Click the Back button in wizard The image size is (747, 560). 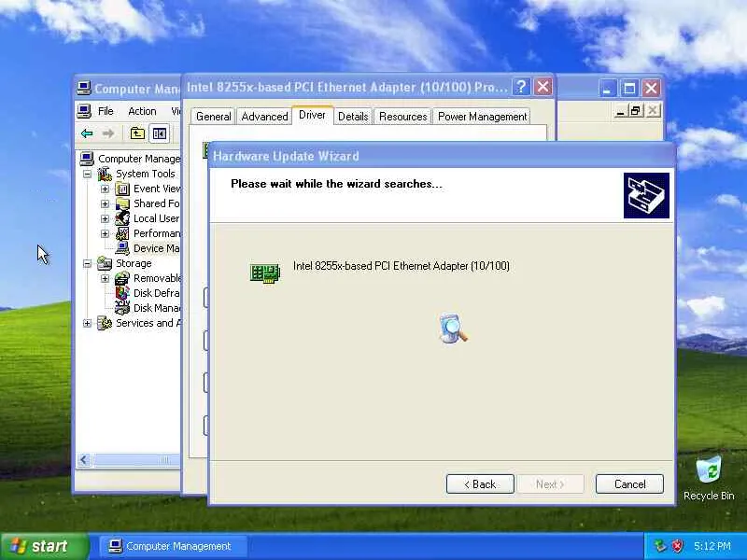[480, 484]
